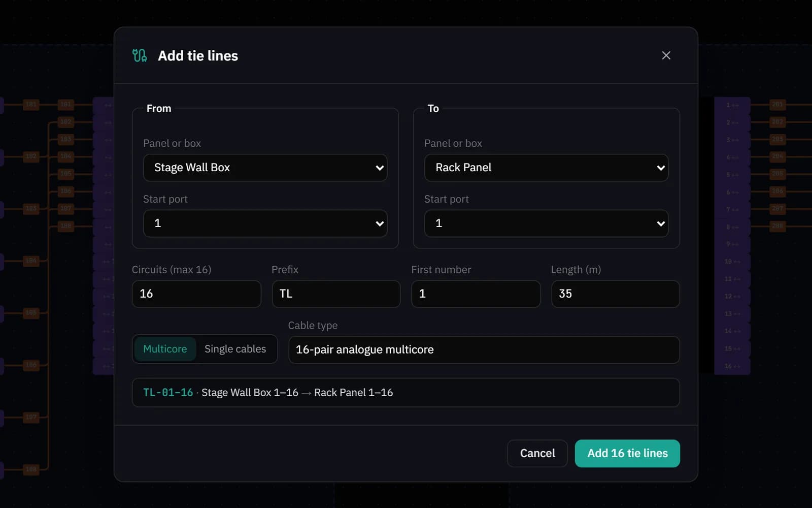
Task: Click the tie lines icon in dialog header
Action: [140, 55]
